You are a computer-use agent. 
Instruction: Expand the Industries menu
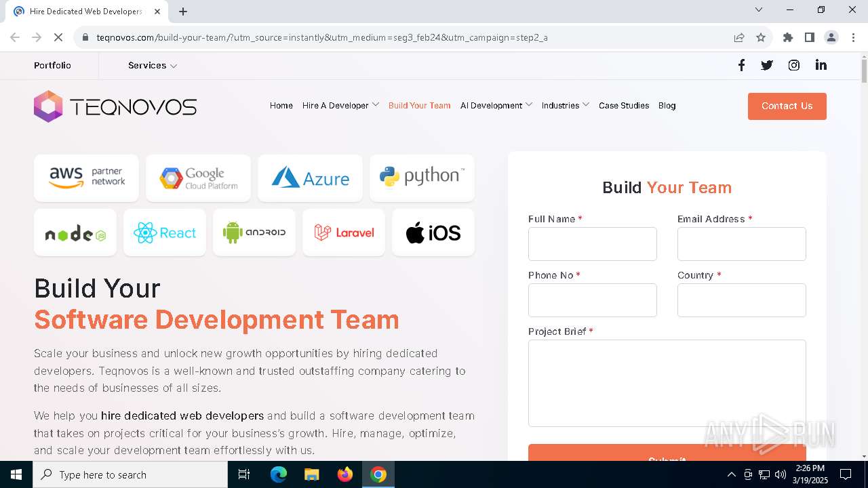tap(566, 106)
